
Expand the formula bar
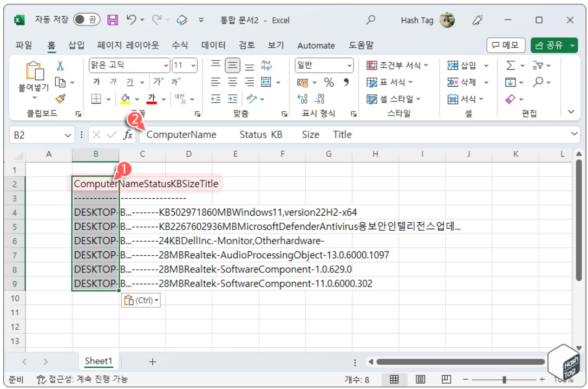574,134
